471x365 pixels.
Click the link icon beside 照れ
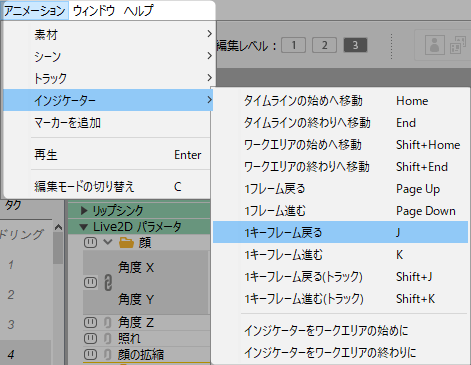click(107, 339)
